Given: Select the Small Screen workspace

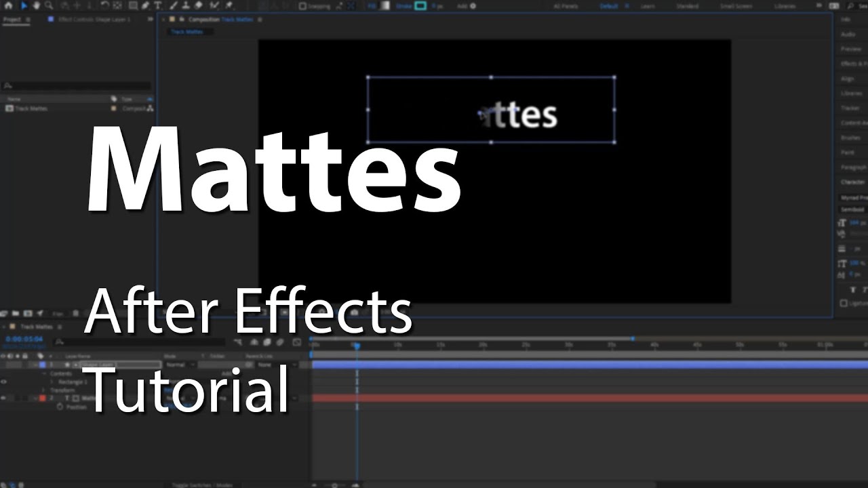Looking at the screenshot, I should [736, 6].
